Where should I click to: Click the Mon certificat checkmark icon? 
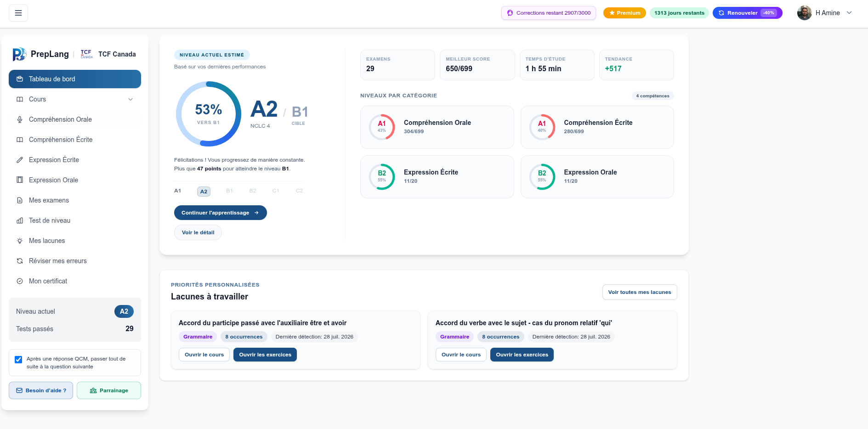tap(20, 281)
